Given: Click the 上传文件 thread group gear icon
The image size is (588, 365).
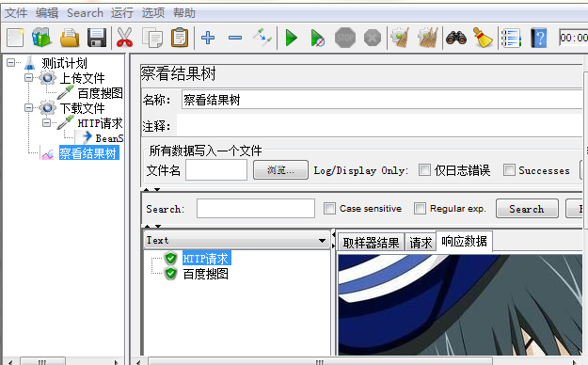Looking at the screenshot, I should coord(48,78).
